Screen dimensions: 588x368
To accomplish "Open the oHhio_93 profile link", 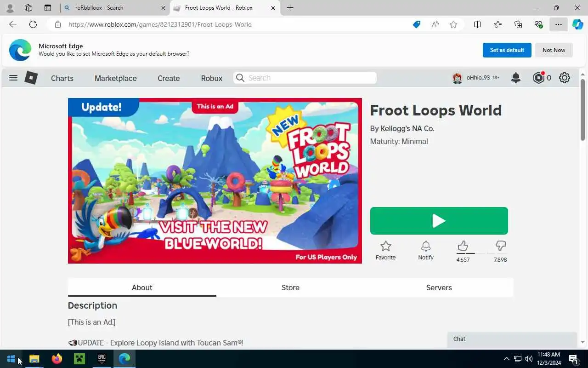I will coord(478,78).
